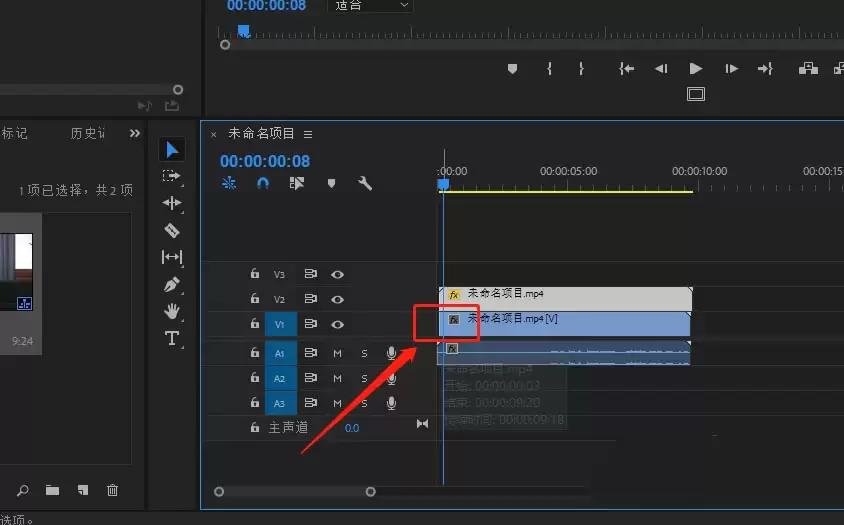Expand hidden panel tabs with double chevron
844x525 pixels.
pos(135,133)
